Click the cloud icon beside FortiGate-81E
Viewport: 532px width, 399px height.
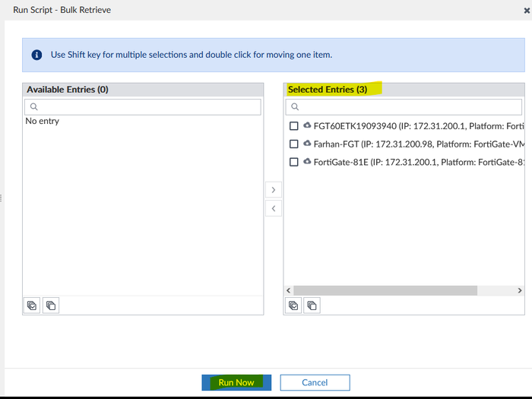(307, 161)
